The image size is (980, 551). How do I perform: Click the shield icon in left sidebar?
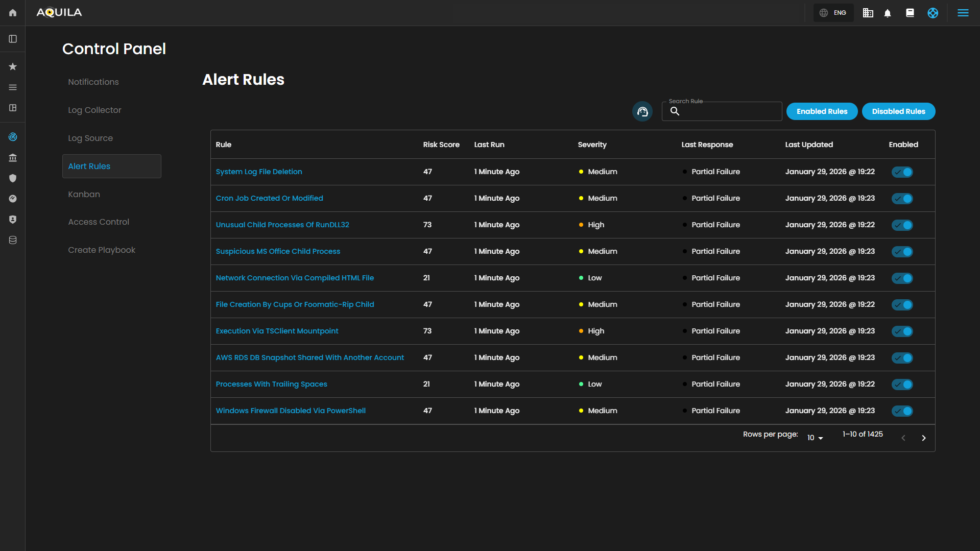13,178
